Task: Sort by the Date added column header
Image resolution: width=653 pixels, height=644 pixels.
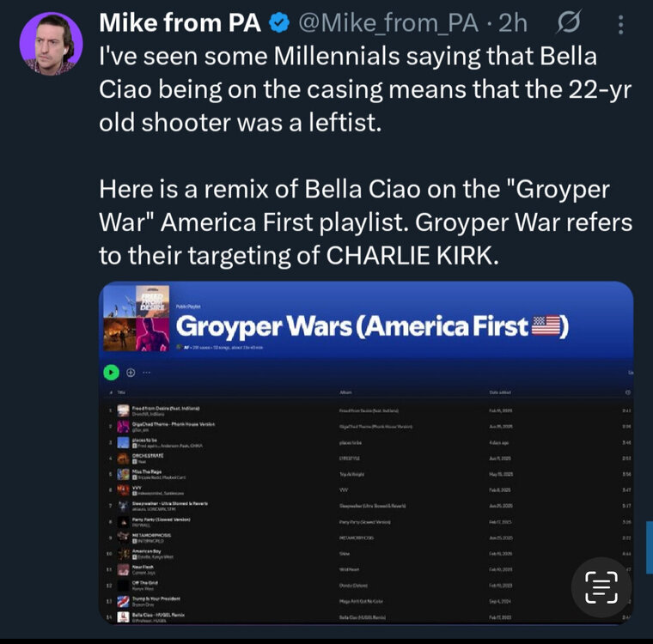Action: [x=501, y=392]
